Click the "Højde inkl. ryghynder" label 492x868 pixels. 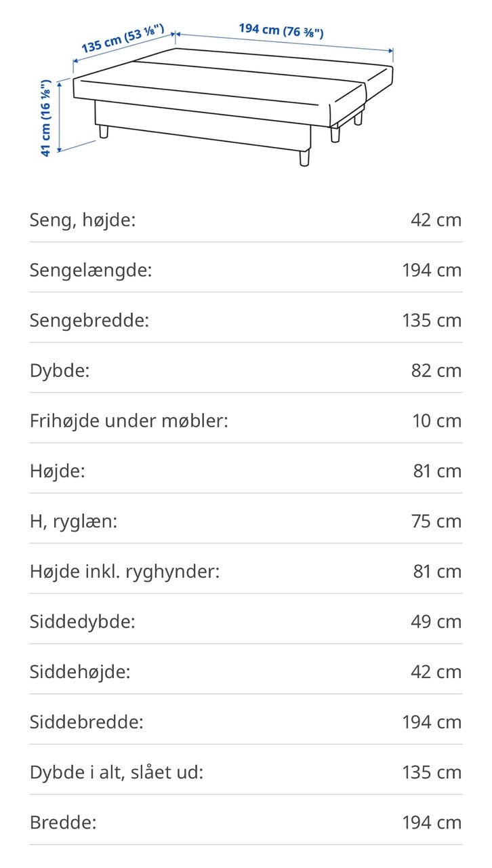(125, 571)
